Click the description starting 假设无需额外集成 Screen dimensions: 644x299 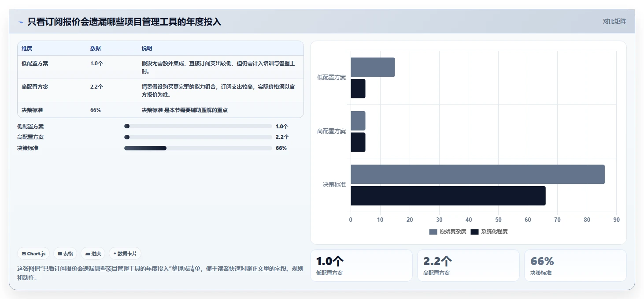(x=218, y=67)
